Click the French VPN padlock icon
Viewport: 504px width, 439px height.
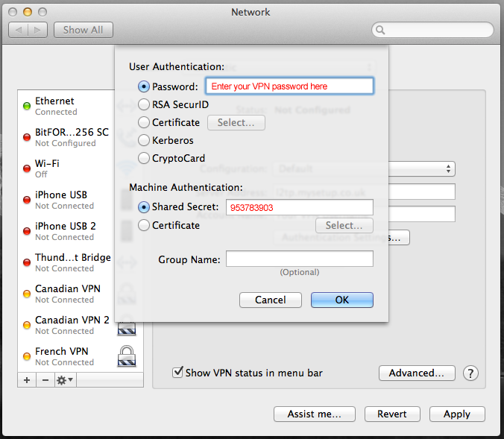click(x=127, y=356)
